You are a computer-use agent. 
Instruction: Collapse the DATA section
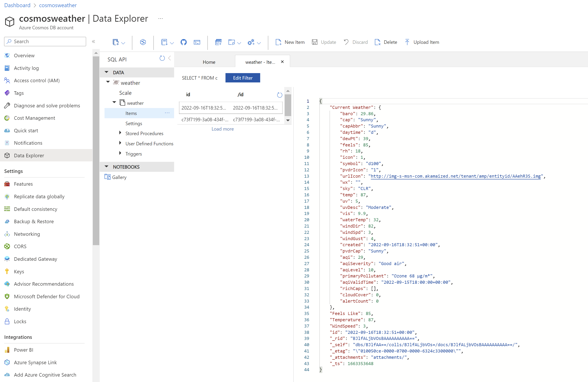(107, 72)
